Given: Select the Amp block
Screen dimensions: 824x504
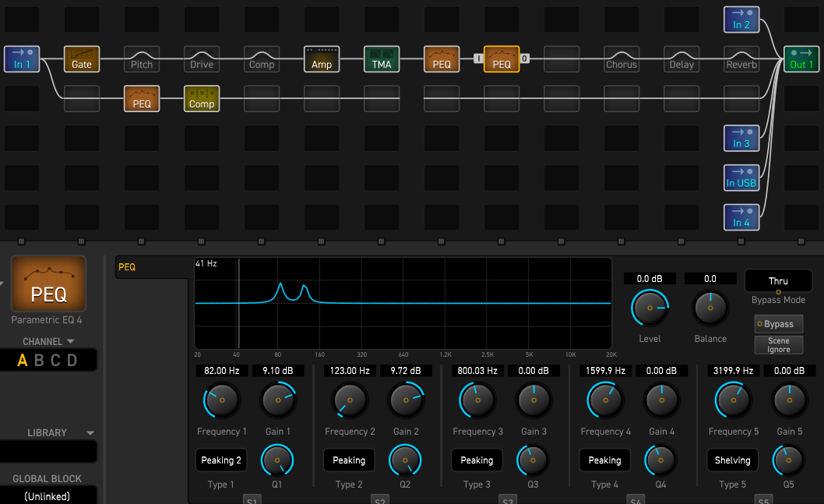Looking at the screenshot, I should [322, 59].
